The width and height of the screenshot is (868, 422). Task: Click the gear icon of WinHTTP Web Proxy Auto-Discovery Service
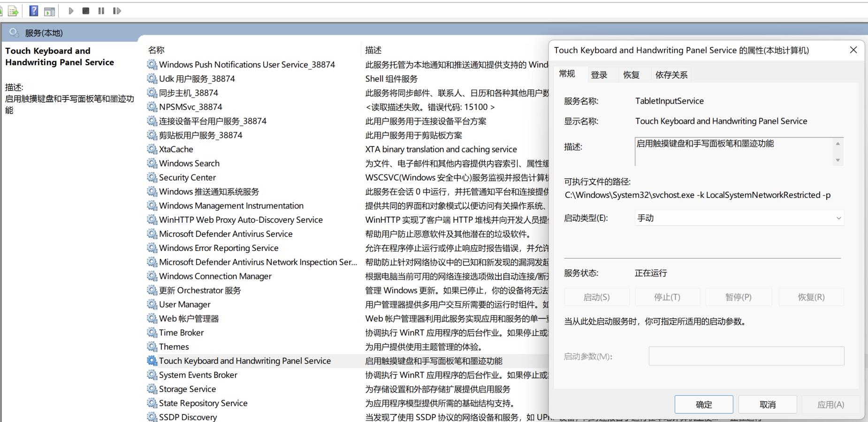click(152, 219)
